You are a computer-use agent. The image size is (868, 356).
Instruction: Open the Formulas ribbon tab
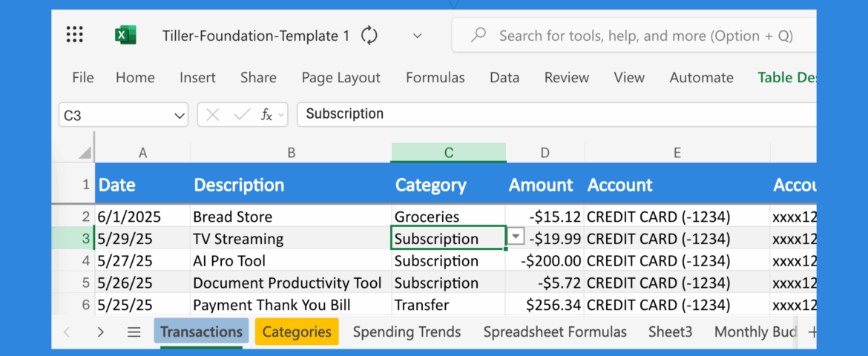click(x=435, y=78)
